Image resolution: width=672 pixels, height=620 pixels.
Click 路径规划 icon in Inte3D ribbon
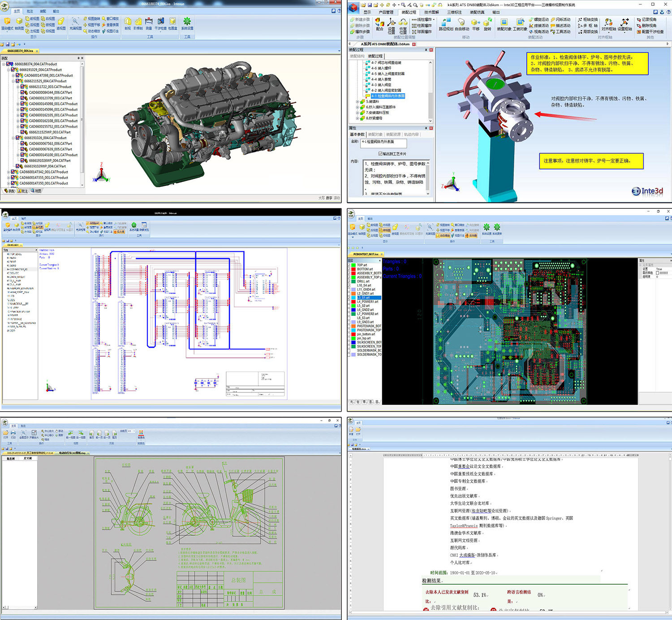[446, 22]
